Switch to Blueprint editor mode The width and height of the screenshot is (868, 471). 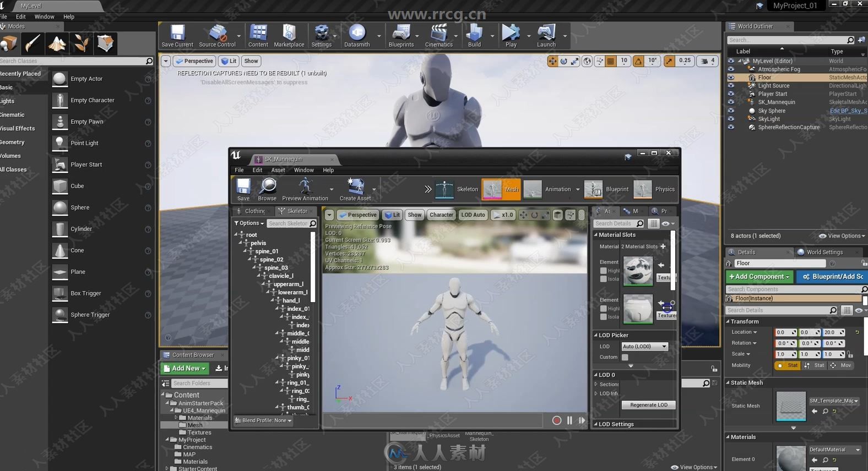point(606,189)
